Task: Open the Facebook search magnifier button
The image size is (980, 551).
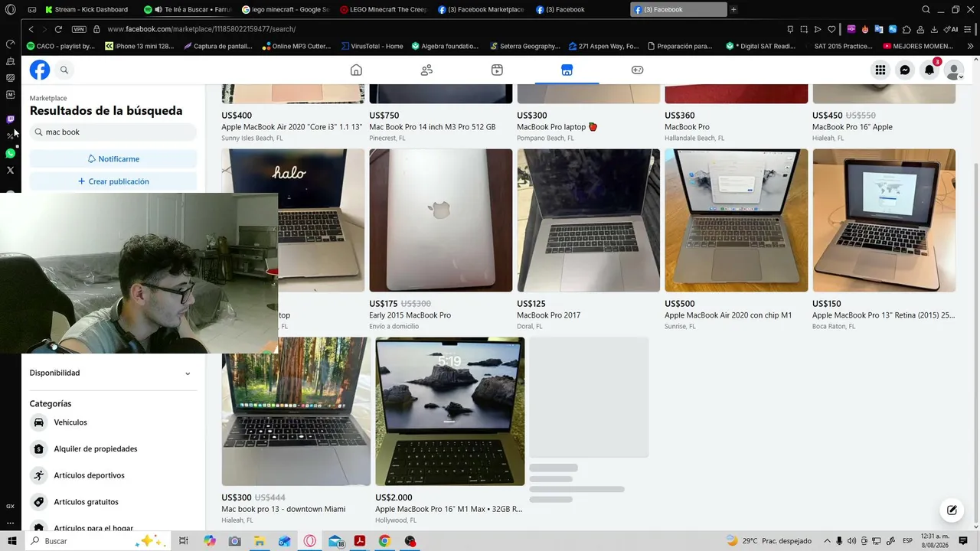Action: pyautogui.click(x=64, y=70)
